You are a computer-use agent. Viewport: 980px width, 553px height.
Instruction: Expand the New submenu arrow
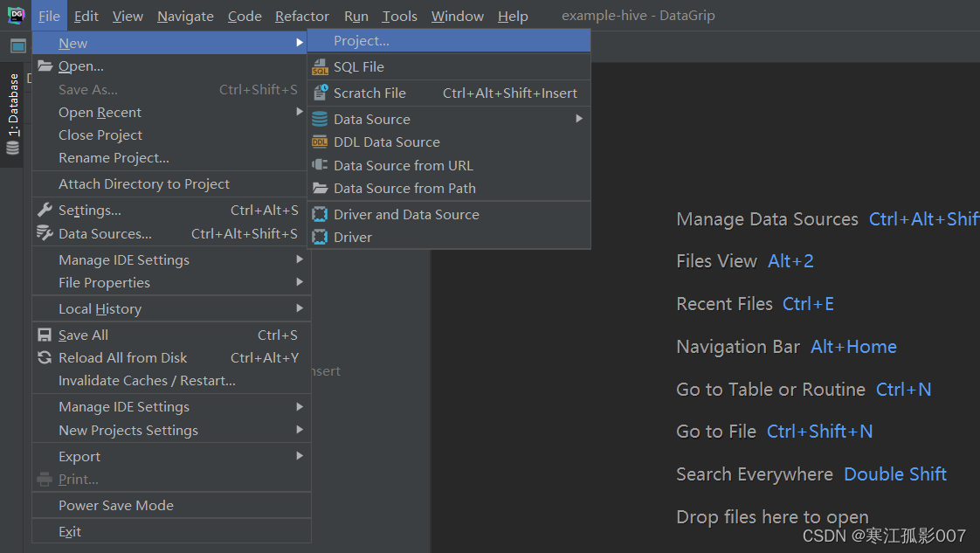[x=300, y=42]
